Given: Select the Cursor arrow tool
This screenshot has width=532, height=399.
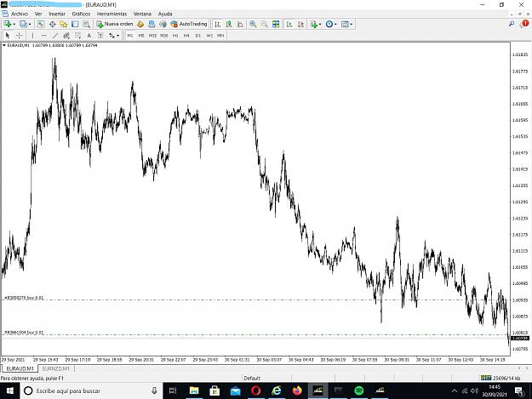Looking at the screenshot, I should pyautogui.click(x=8, y=35).
